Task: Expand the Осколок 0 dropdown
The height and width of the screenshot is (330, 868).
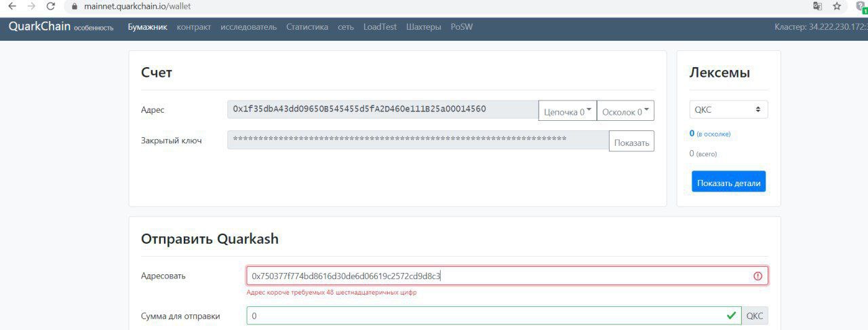Action: (625, 111)
